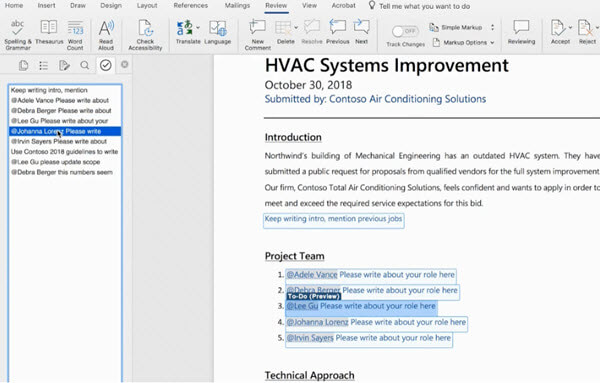Open the Design tab

[x=111, y=5]
